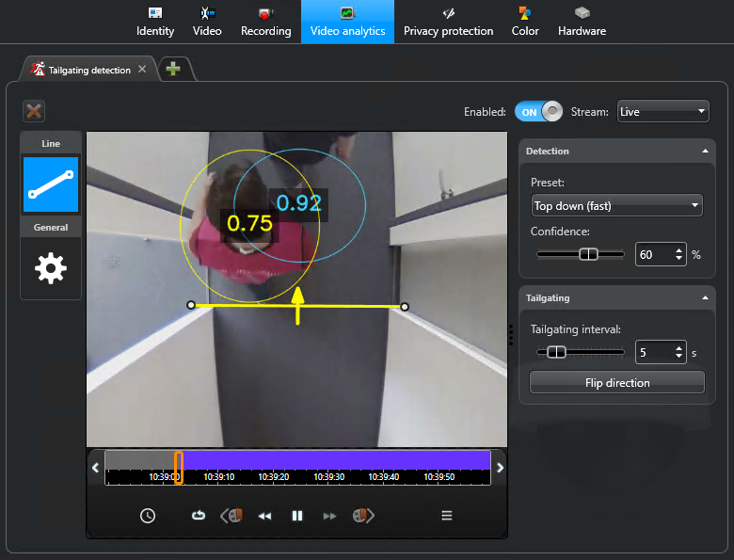Click the Confidence slider handle

coord(588,254)
